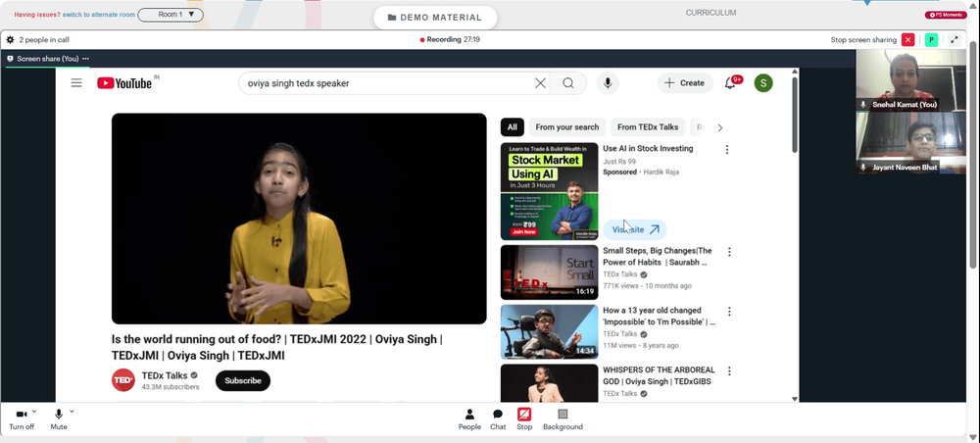
Task: Turn off the camera
Action: tap(22, 419)
